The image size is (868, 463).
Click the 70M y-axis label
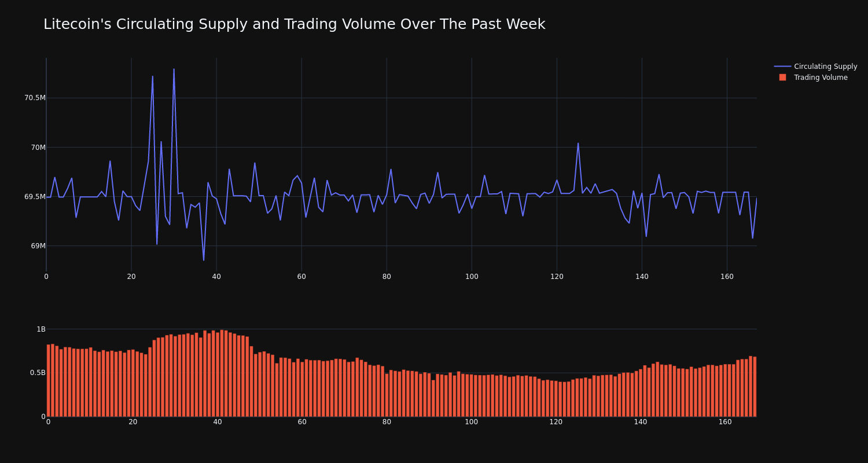pyautogui.click(x=38, y=147)
